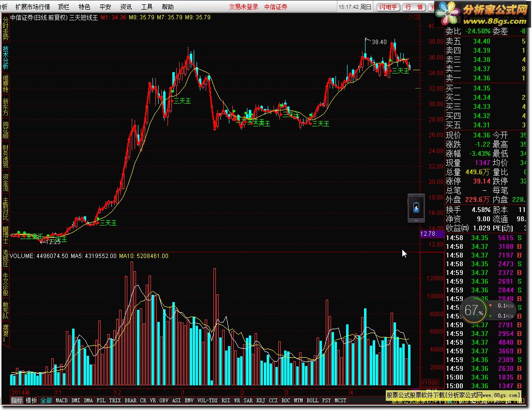Image resolution: width=532 pixels, height=411 pixels.
Task: Select the VOL-TDX indicator tab
Action: 207,400
